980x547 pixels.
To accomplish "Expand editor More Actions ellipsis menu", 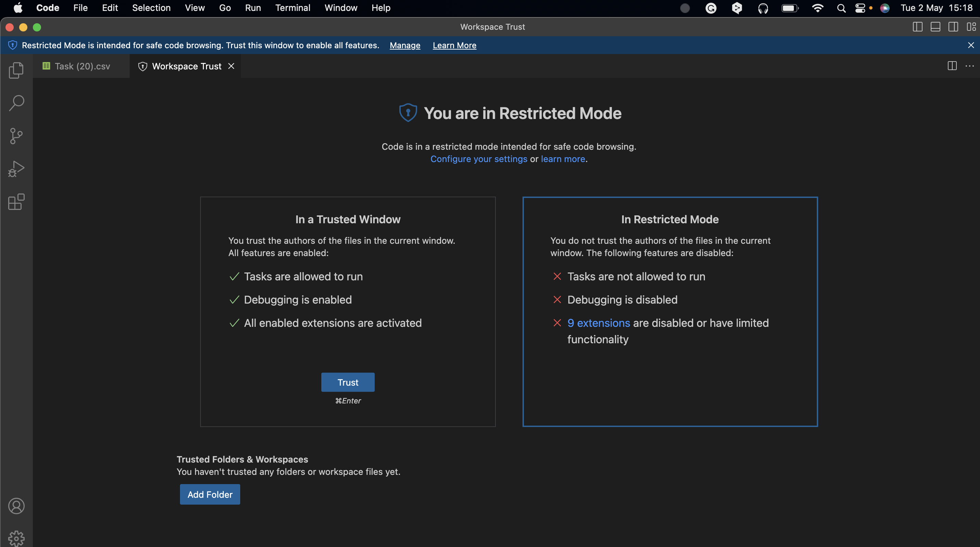I will click(x=970, y=66).
